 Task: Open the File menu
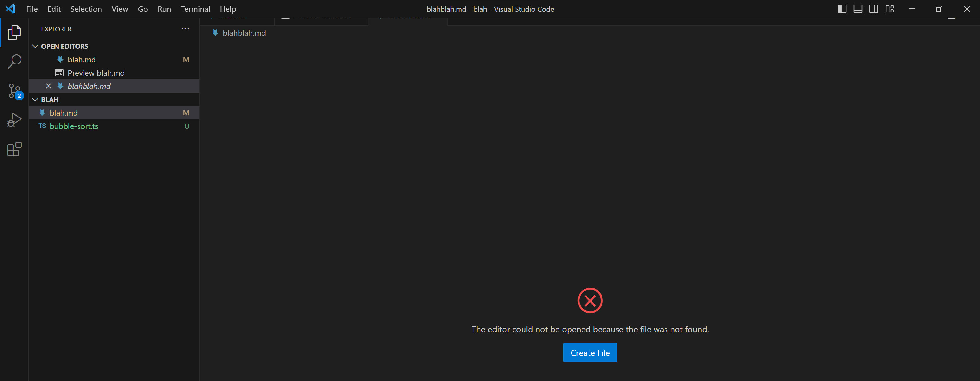point(31,9)
